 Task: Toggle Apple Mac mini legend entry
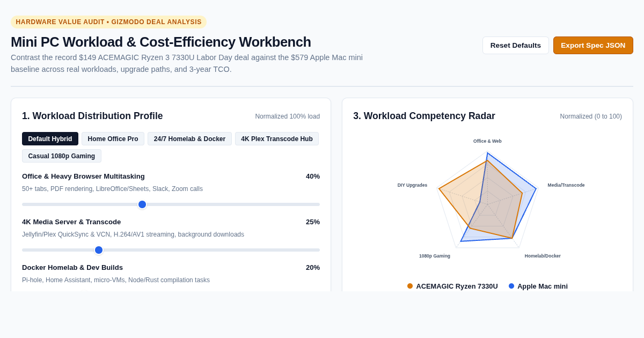538,286
